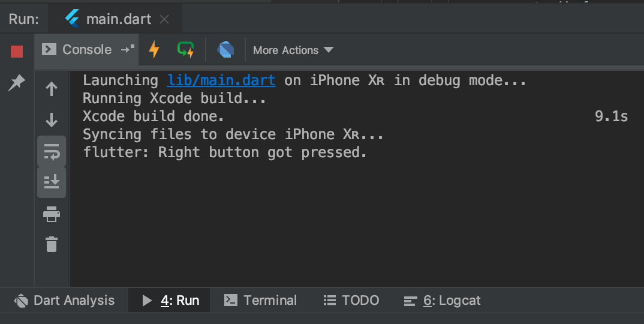This screenshot has width=644, height=324.
Task: Pin the Run tab with pushpin icon
Action: (x=17, y=83)
